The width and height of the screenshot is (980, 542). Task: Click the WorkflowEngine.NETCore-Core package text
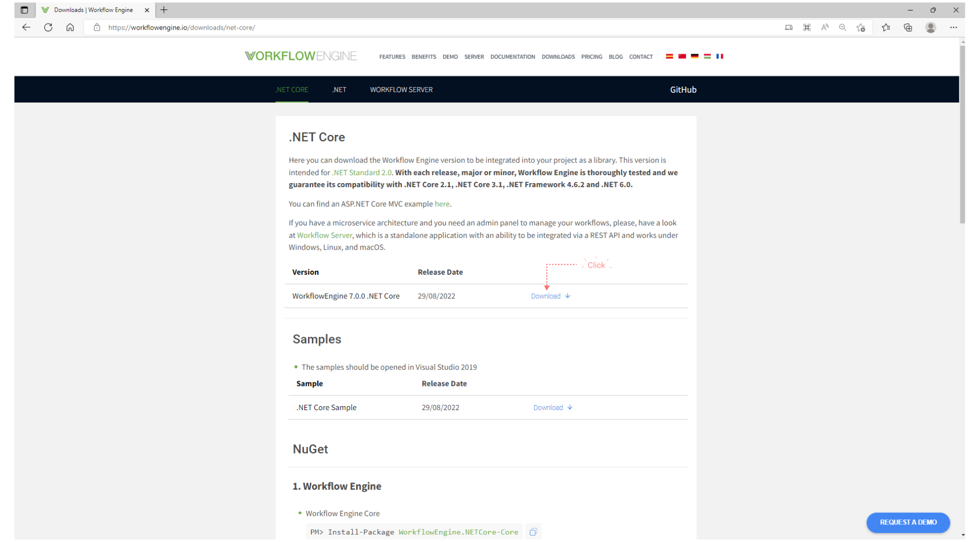coord(458,532)
